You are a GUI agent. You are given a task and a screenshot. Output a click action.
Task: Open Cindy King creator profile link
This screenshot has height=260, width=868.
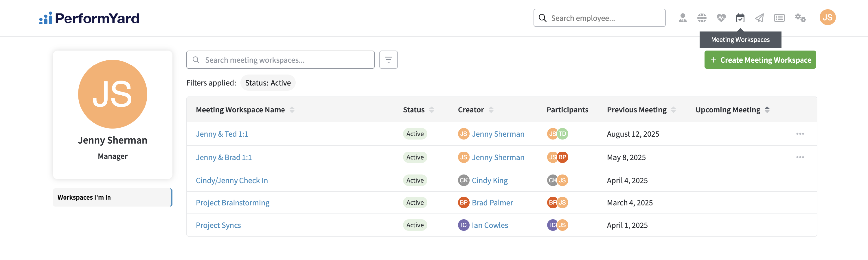click(x=490, y=181)
